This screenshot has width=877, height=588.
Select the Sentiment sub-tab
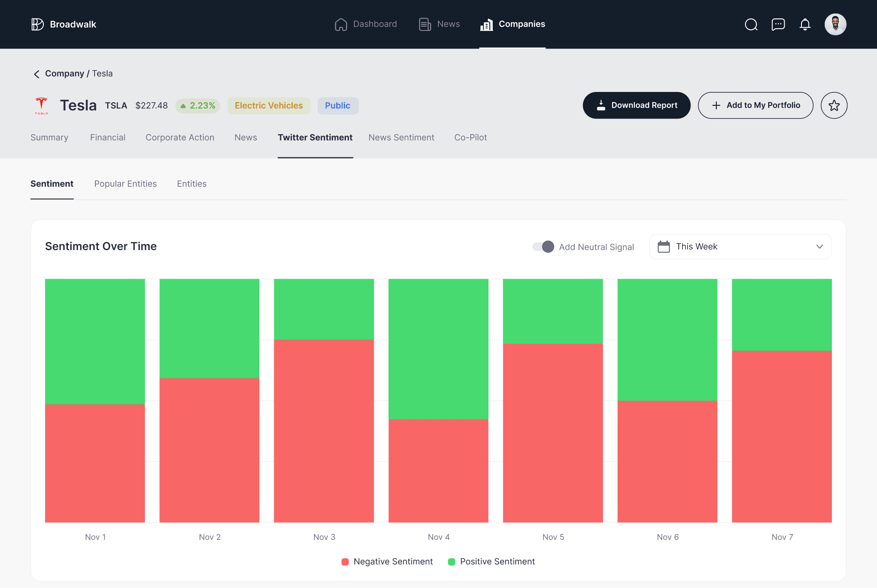pos(52,184)
